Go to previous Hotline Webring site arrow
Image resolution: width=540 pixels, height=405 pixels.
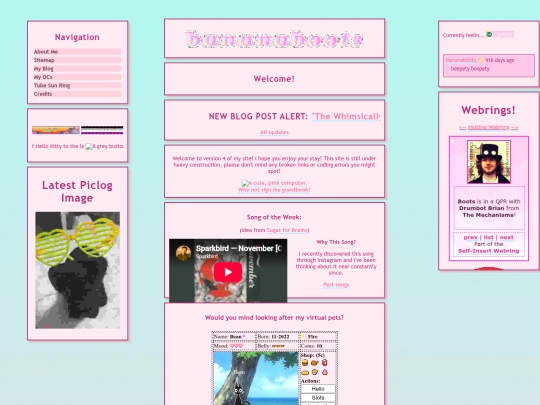point(463,127)
